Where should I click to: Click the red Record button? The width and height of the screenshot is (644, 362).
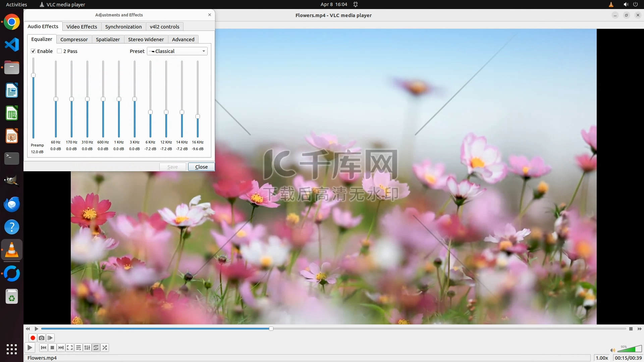pos(33,338)
